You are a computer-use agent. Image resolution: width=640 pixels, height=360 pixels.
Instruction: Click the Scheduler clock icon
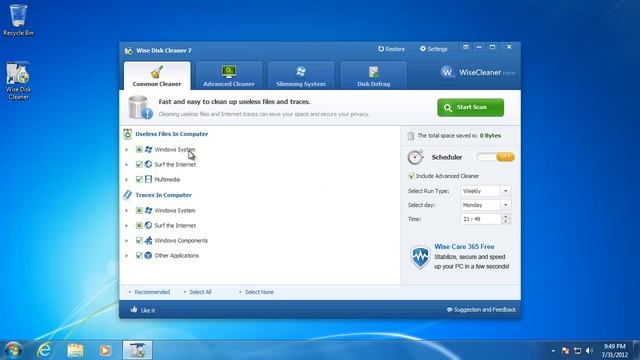[416, 157]
